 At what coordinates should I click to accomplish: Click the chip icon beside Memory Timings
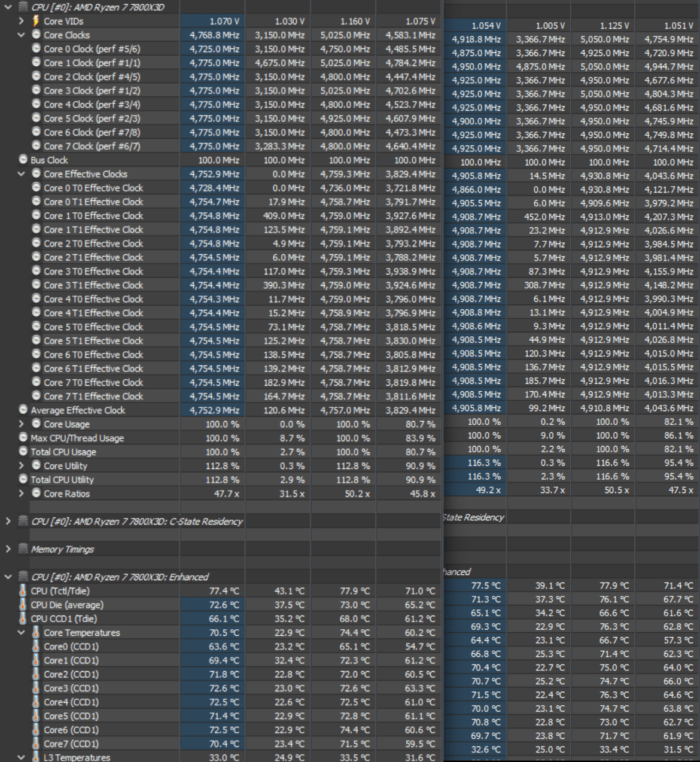pyautogui.click(x=23, y=548)
